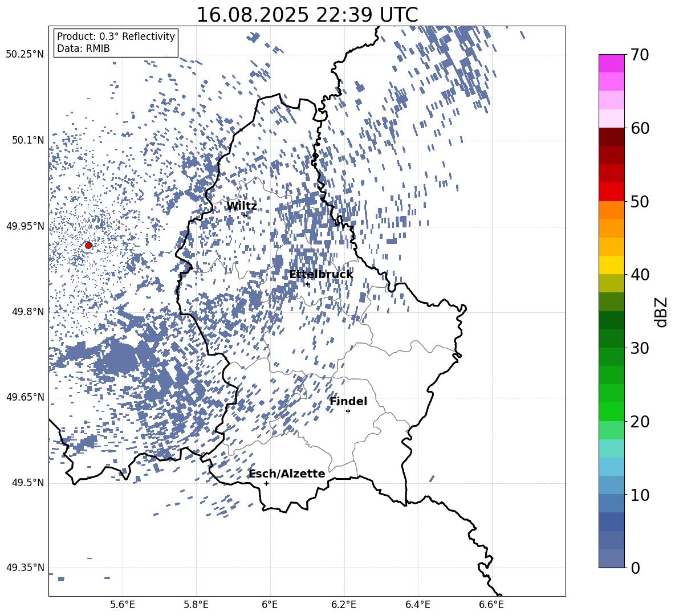The height and width of the screenshot is (616, 675).
Task: Click the 6°E longitude label
Action: point(270,605)
